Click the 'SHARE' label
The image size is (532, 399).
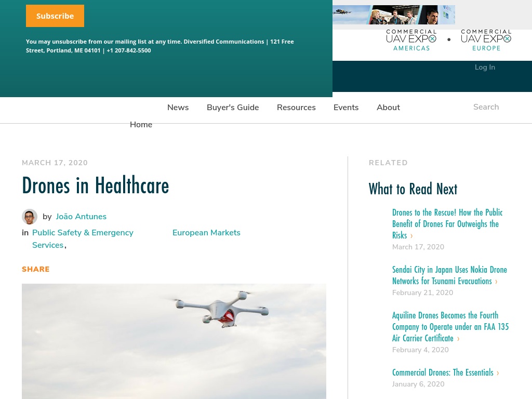[36, 270]
